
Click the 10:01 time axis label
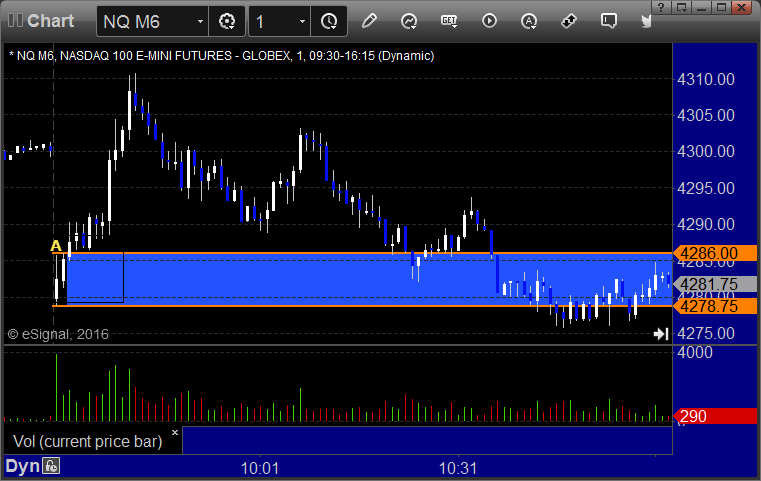(260, 468)
